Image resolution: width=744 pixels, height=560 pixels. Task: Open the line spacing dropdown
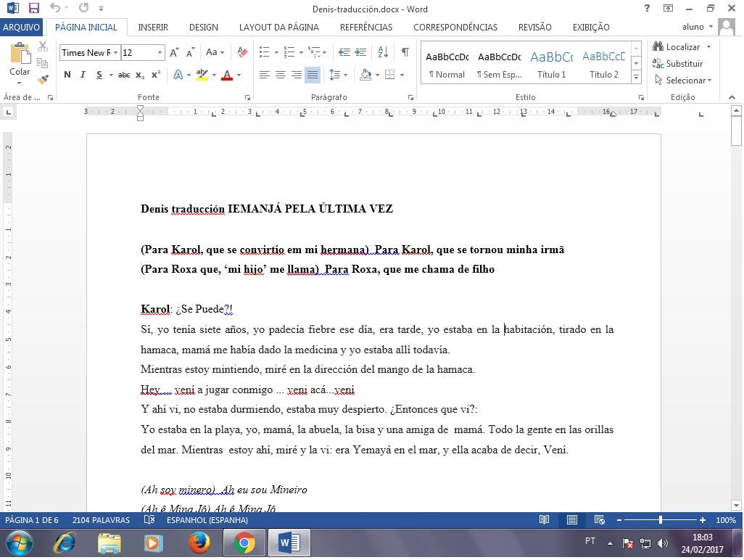[x=339, y=75]
